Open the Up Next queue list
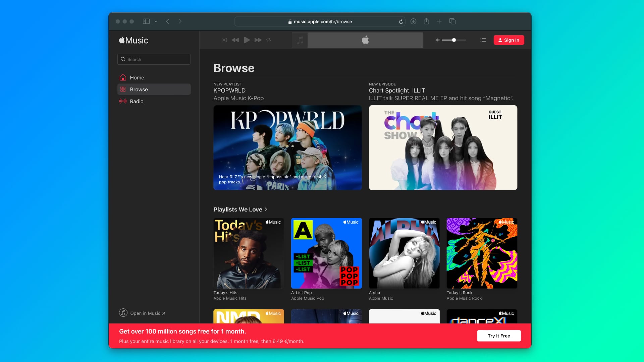 pos(483,40)
